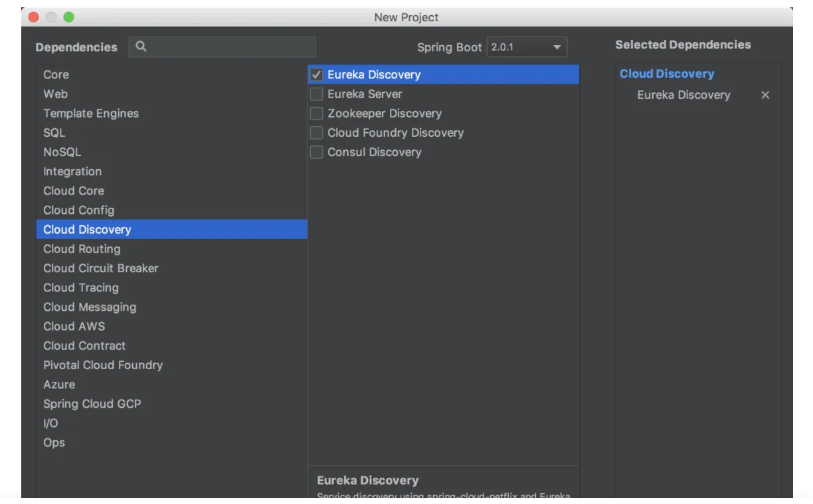Image resolution: width=813 pixels, height=504 pixels.
Task: Choose the Ops category
Action: [x=171, y=442]
